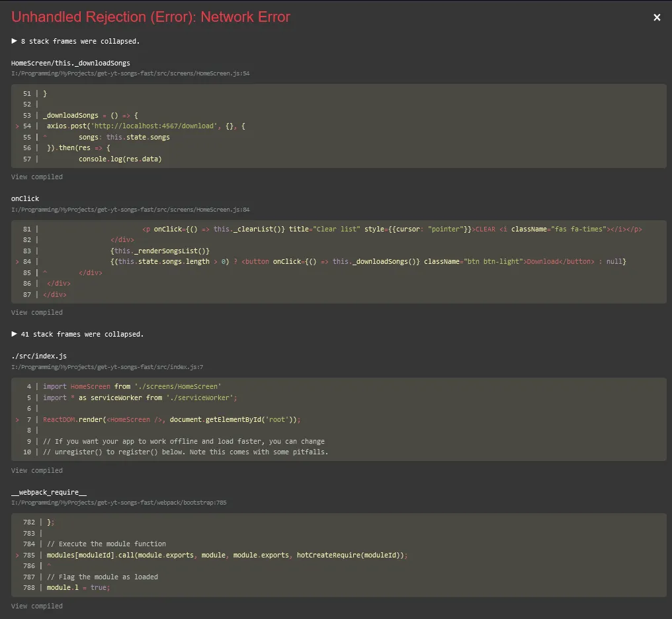672x619 pixels.
Task: Click the Unhandled Rejection Network Error heading
Action: (x=151, y=17)
